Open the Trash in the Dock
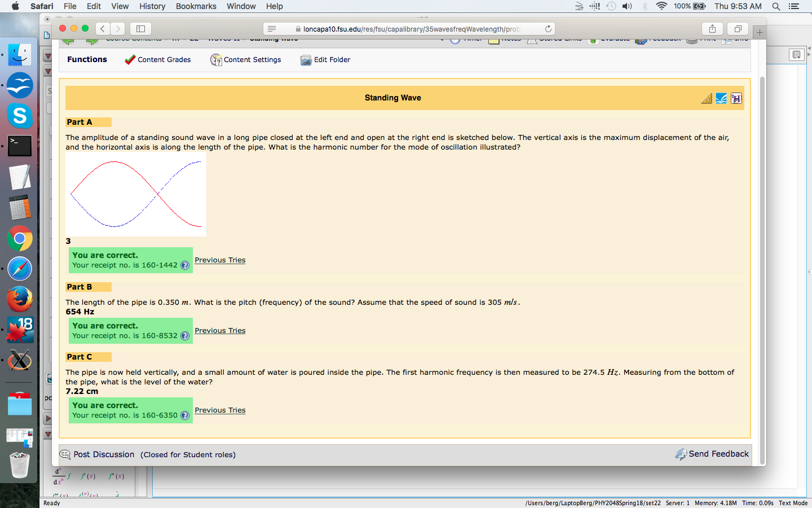The image size is (812, 508). pyautogui.click(x=20, y=465)
